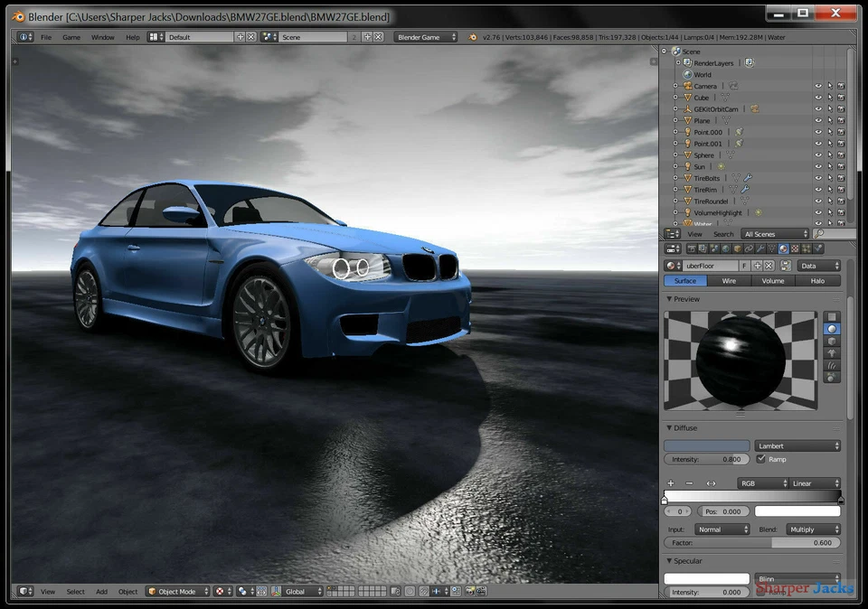Click the F fake user icon for uberFloor material

743,266
